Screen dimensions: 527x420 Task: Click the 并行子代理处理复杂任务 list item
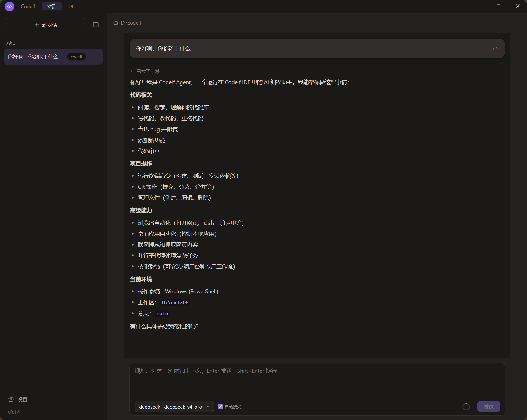click(168, 256)
